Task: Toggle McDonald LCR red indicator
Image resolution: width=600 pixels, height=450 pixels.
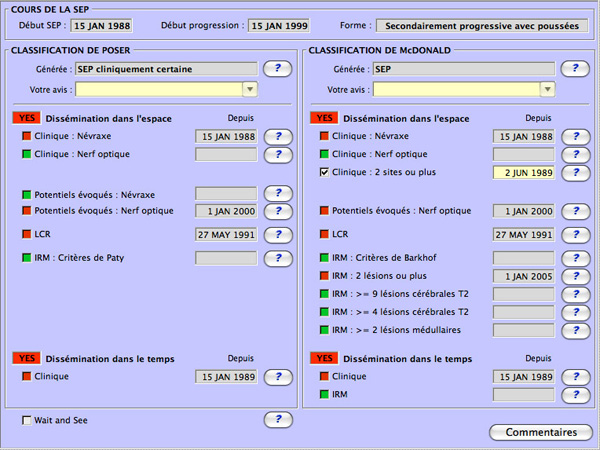Action: coord(324,234)
